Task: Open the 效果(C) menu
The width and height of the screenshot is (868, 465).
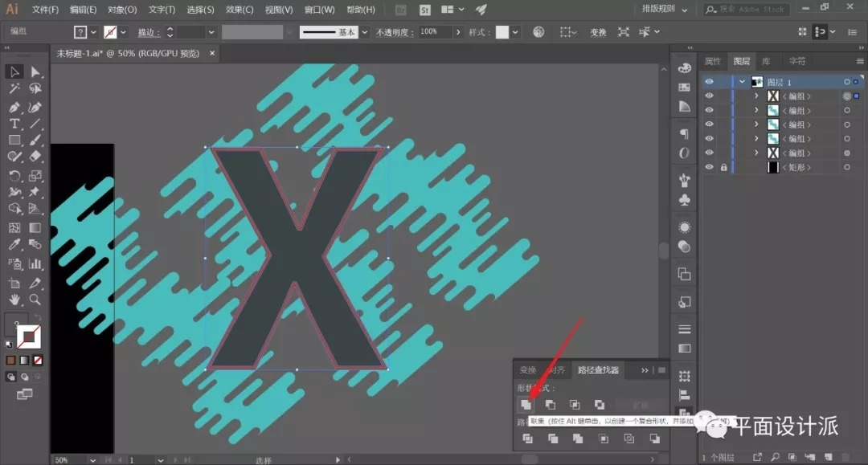Action: coord(240,10)
